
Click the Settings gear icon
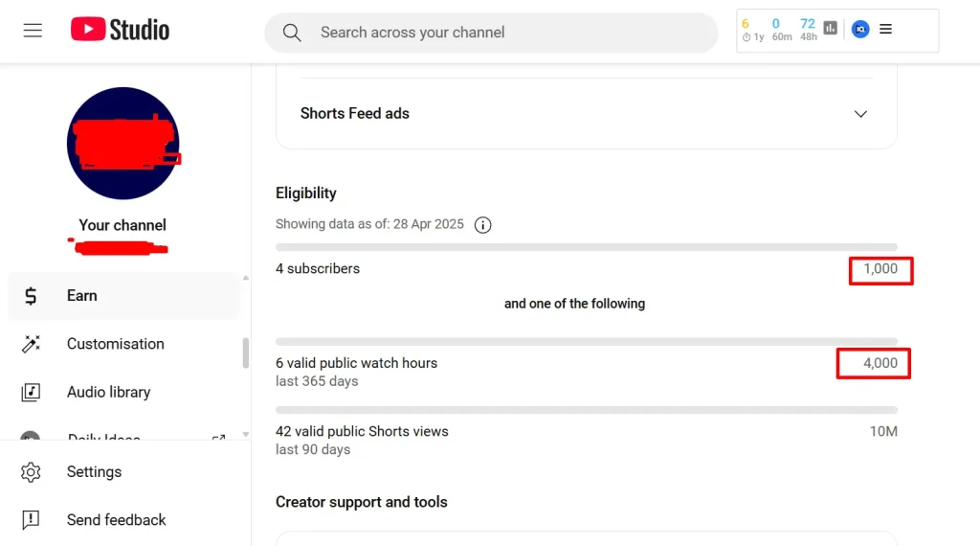pyautogui.click(x=31, y=472)
